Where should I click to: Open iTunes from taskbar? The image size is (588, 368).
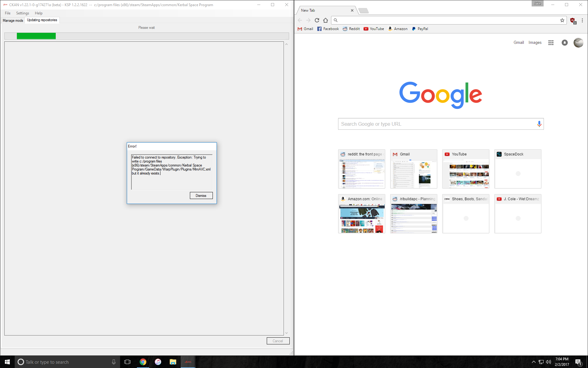tap(158, 362)
